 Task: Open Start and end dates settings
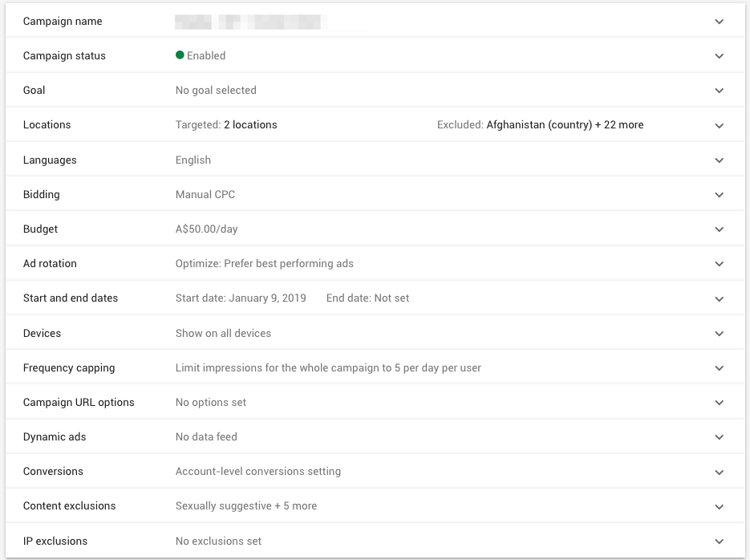[719, 298]
